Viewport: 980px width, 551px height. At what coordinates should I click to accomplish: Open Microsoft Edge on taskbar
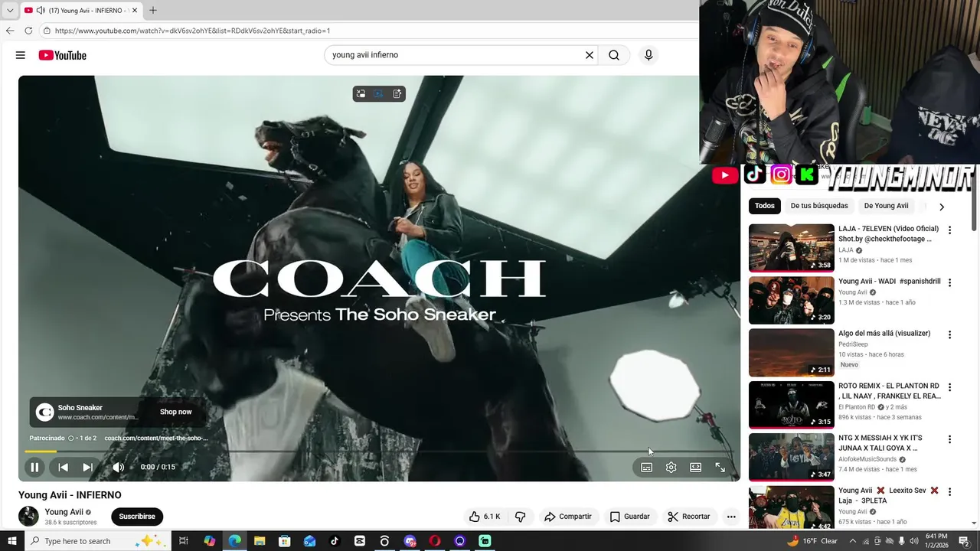pos(234,541)
